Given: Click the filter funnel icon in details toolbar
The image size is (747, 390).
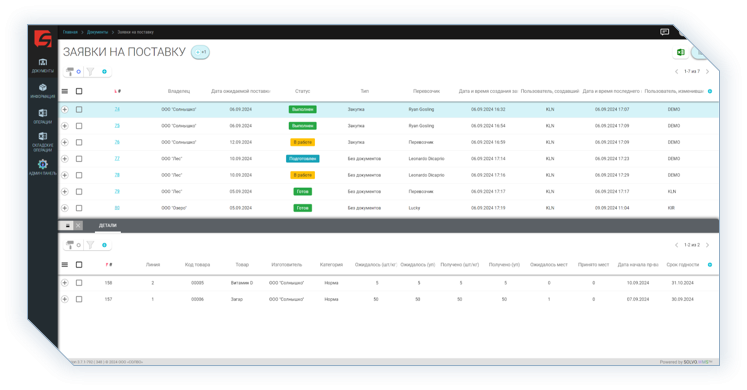Looking at the screenshot, I should coord(90,245).
